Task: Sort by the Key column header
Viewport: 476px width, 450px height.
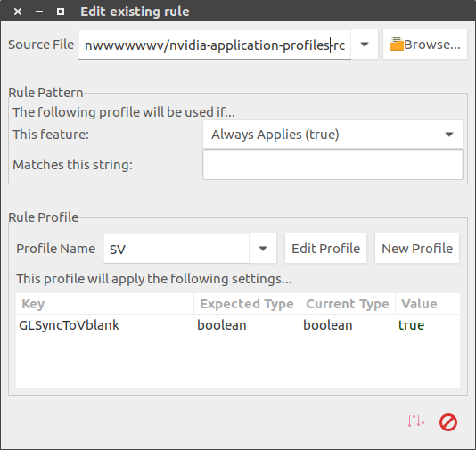Action: point(104,304)
